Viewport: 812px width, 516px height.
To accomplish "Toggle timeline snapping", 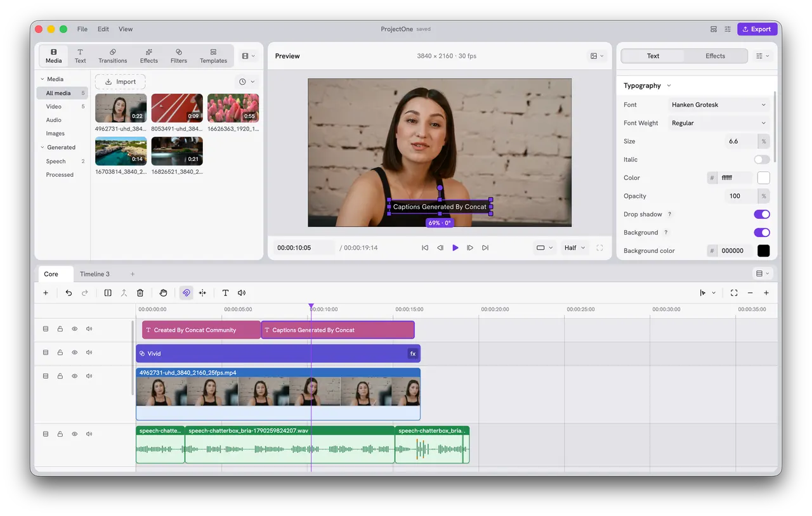I will 186,293.
